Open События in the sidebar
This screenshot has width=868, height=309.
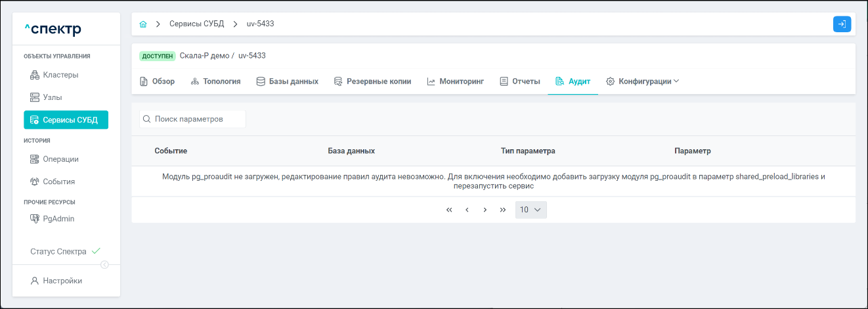click(x=58, y=181)
